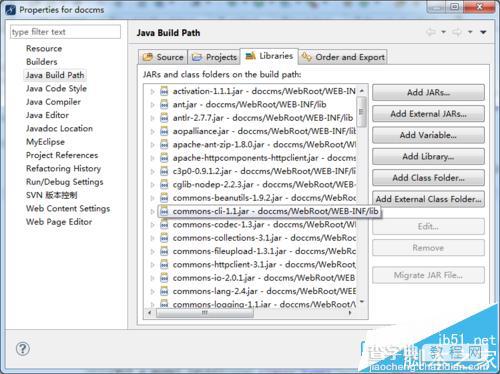
Task: Click the Add JARs... button
Action: [x=428, y=92]
